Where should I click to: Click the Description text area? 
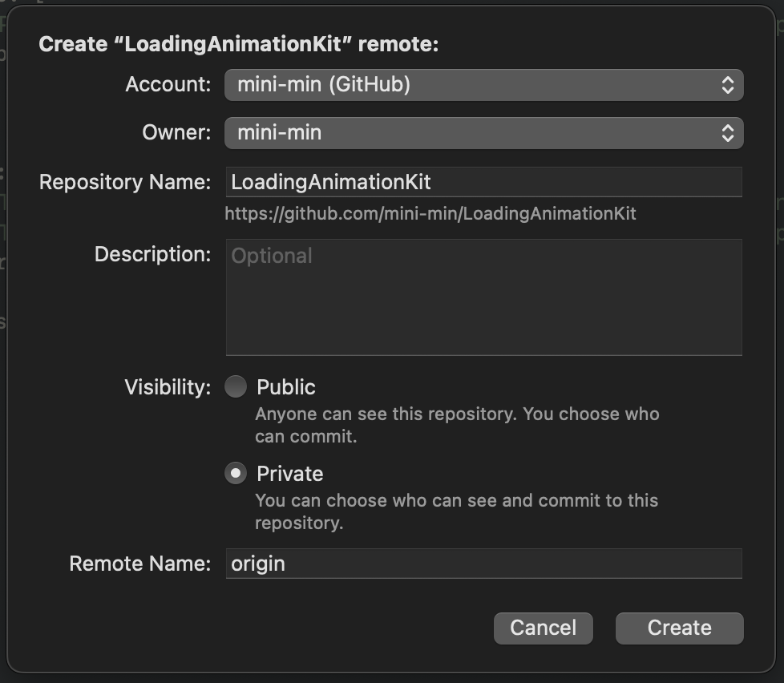coord(483,297)
